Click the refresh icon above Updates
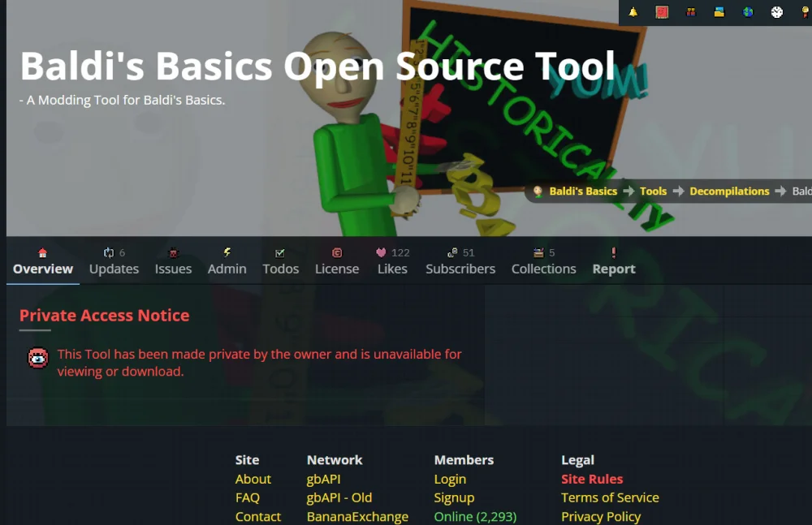Viewport: 812px width, 525px height. [108, 252]
